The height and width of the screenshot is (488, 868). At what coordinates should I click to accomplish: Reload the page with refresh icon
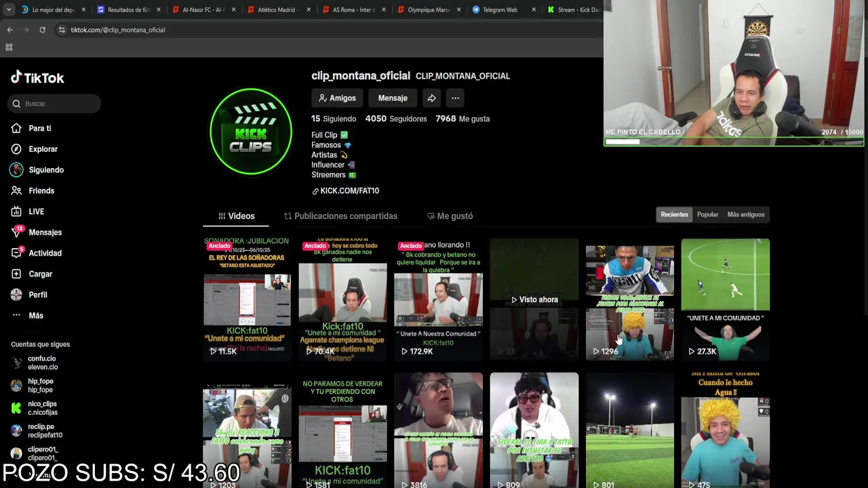point(42,30)
